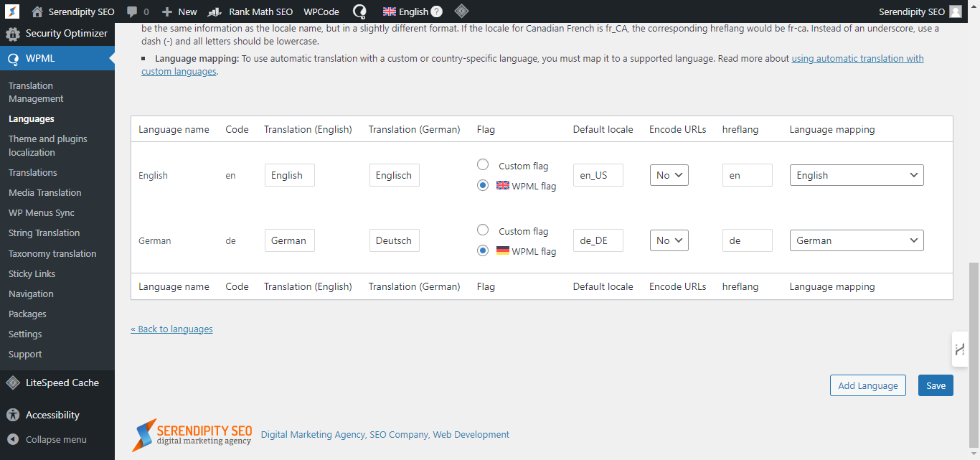
Task: Click the Save button
Action: 936,385
